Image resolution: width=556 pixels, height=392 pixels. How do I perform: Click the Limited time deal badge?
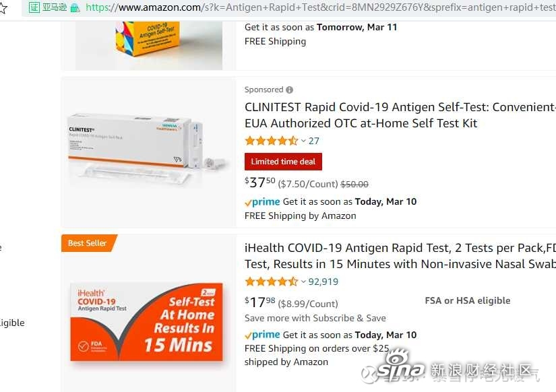point(283,162)
